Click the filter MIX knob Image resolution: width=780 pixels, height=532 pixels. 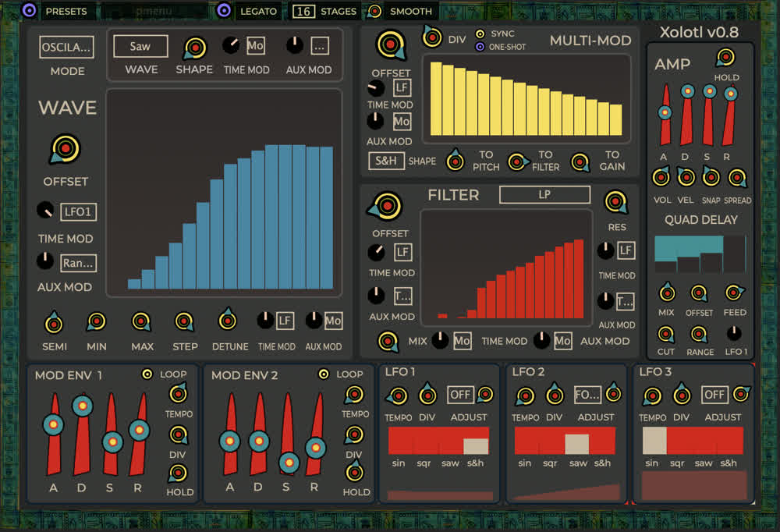pos(388,342)
